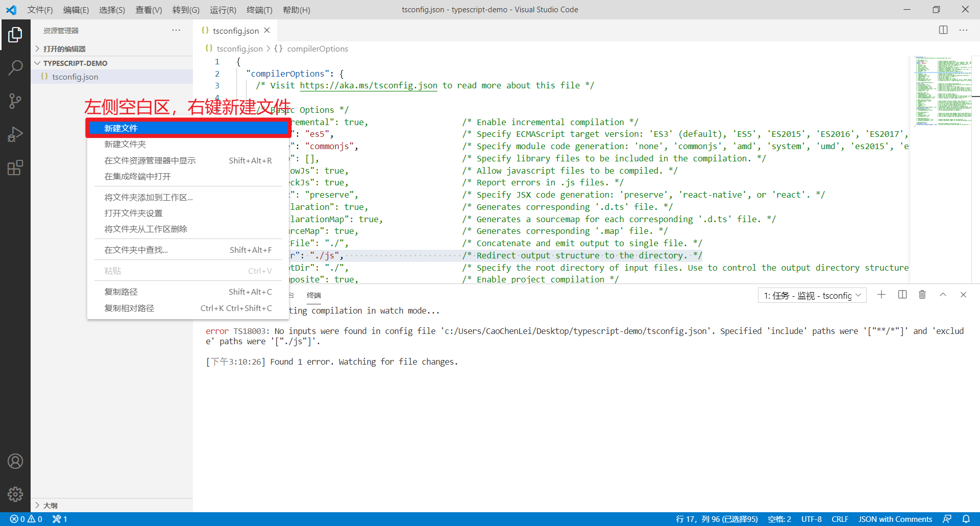Expand the 打开的编辑器 section
This screenshot has height=526, width=980.
(112, 49)
